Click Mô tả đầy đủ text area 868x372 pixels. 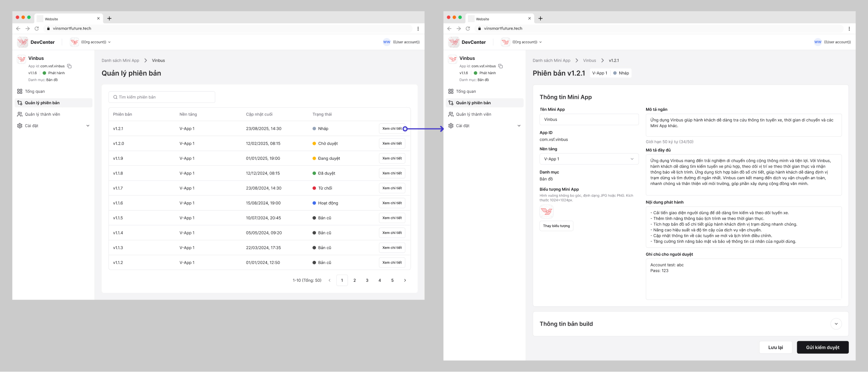tap(743, 175)
